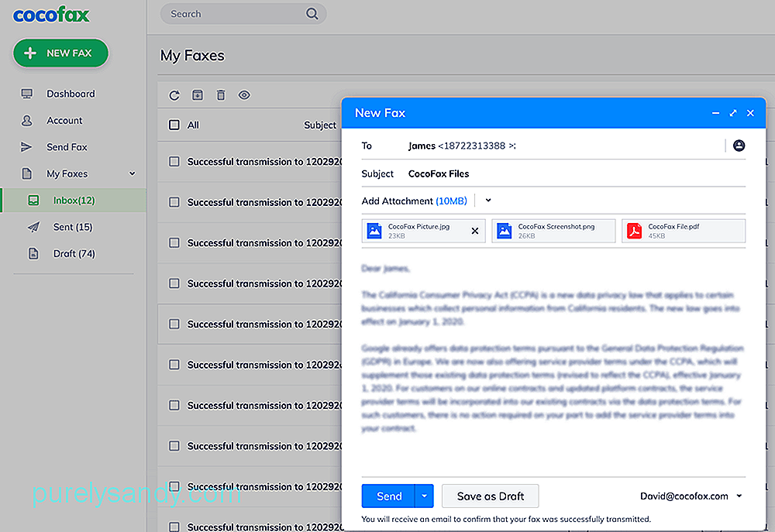Check the sixth Successful transmission row checkbox

point(174,365)
